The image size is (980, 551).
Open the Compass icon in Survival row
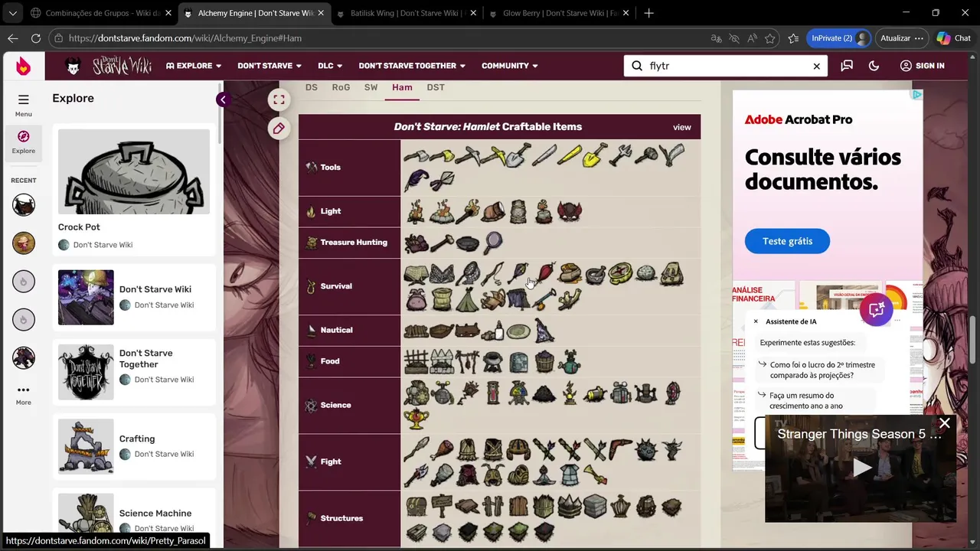pos(619,274)
